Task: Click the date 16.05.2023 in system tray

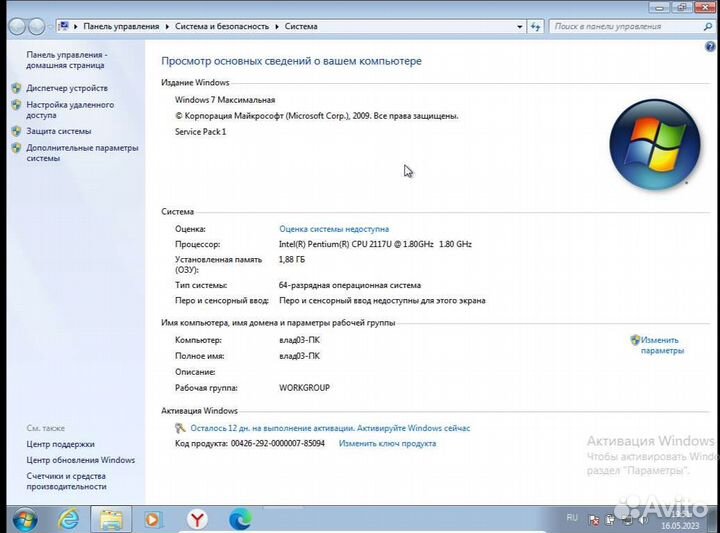Action: [680, 526]
